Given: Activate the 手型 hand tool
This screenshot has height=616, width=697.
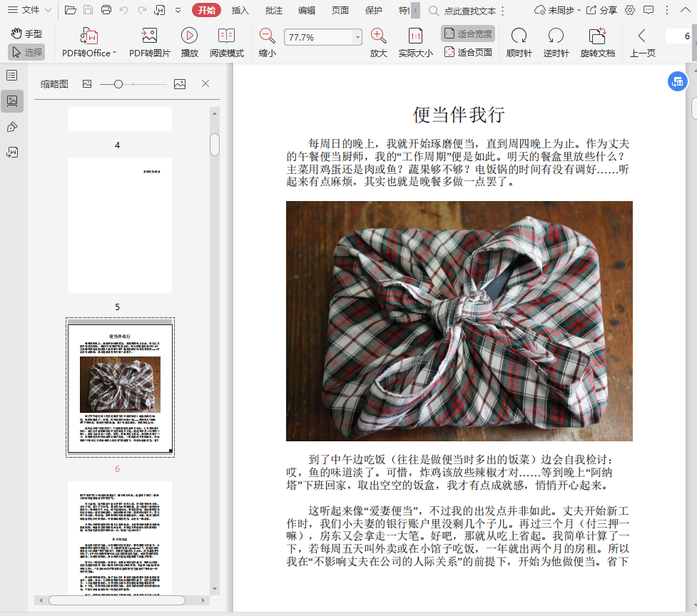Looking at the screenshot, I should tap(26, 34).
